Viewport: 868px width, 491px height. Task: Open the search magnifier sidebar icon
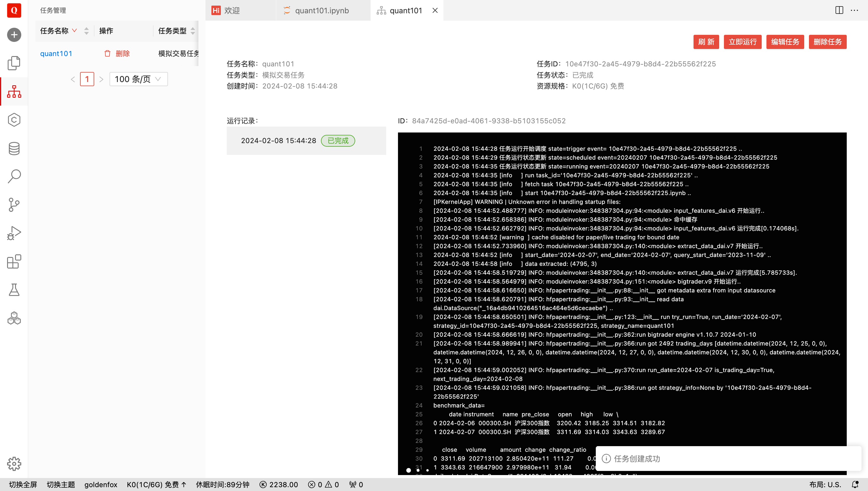[14, 176]
